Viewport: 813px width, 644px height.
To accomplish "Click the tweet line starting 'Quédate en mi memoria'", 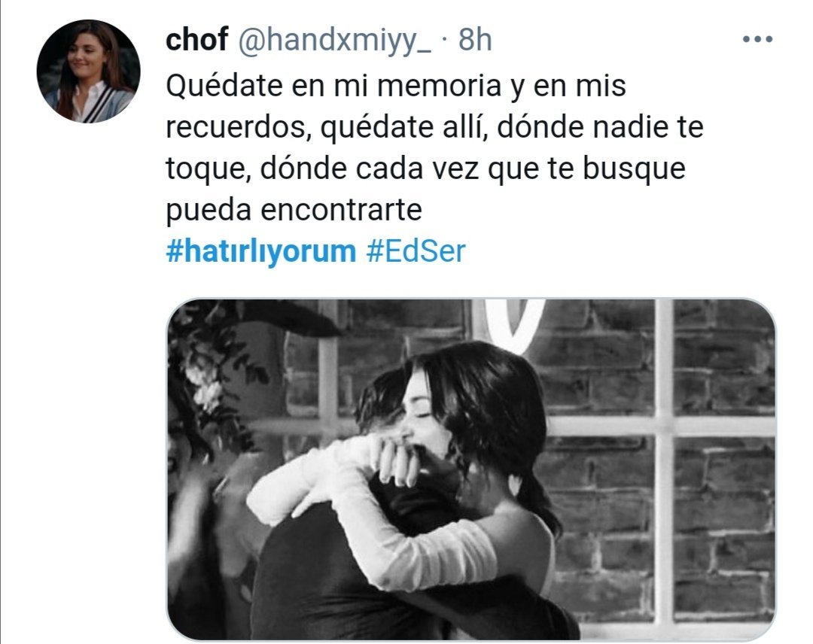I will 396,86.
